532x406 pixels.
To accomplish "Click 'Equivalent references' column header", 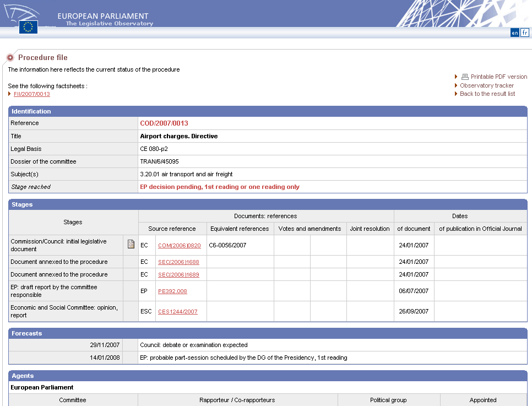I will (240, 229).
